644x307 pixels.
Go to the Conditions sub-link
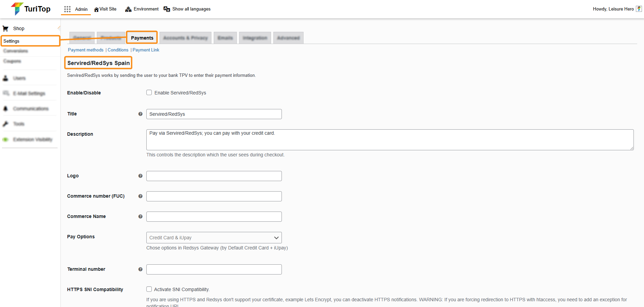point(118,50)
